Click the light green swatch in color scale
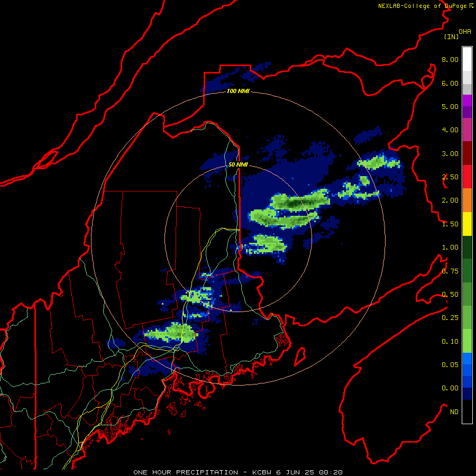Viewport: 476px width, 476px height. [x=467, y=341]
